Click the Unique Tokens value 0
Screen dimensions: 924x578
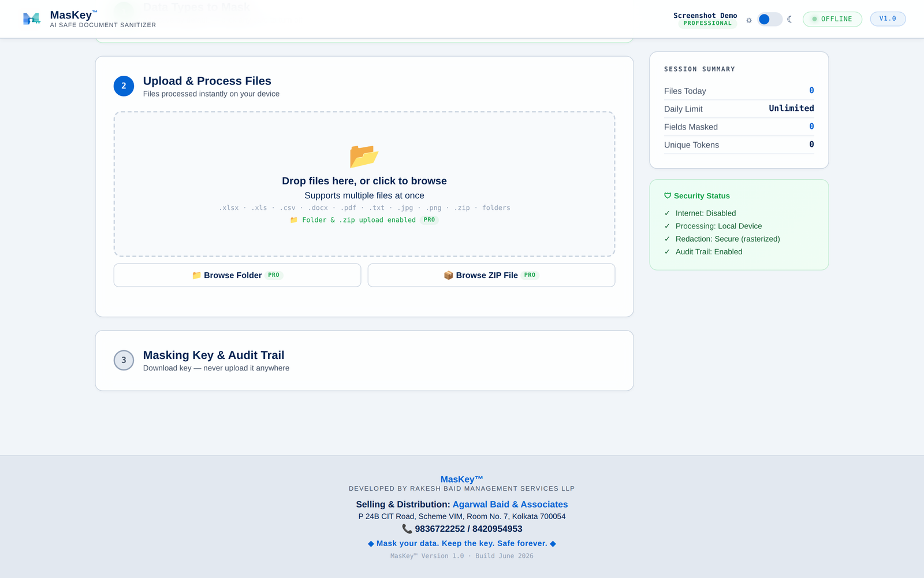pyautogui.click(x=811, y=144)
